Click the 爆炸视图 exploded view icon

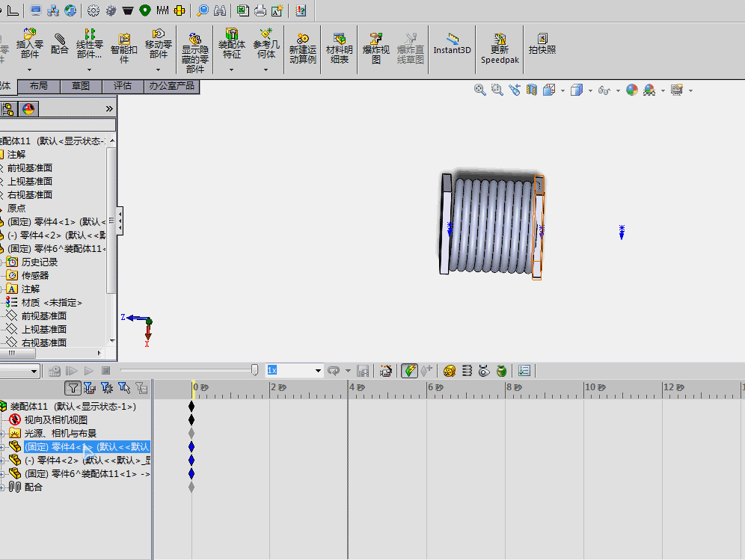pyautogui.click(x=375, y=49)
